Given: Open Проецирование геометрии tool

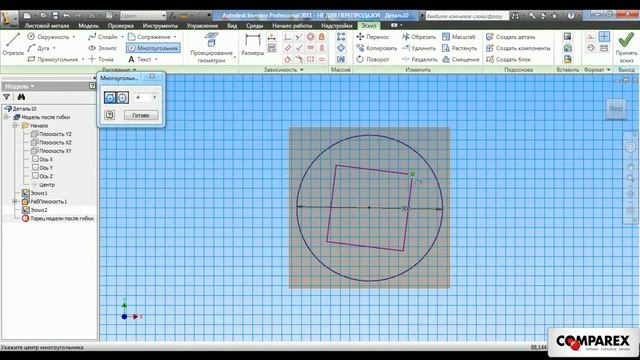Looking at the screenshot, I should click(x=211, y=48).
